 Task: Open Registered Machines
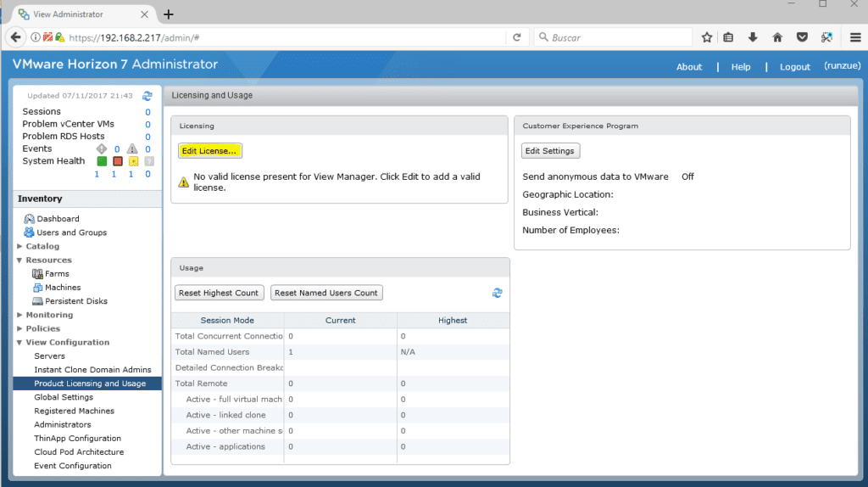75,411
